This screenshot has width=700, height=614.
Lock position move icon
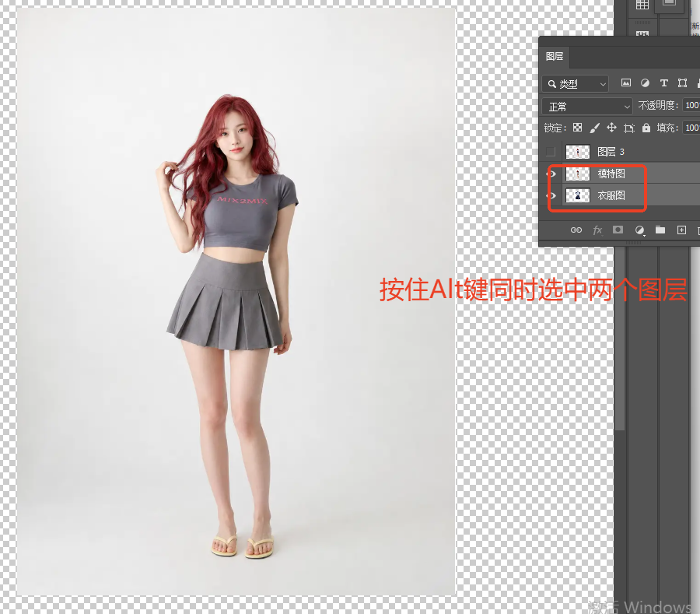611,128
